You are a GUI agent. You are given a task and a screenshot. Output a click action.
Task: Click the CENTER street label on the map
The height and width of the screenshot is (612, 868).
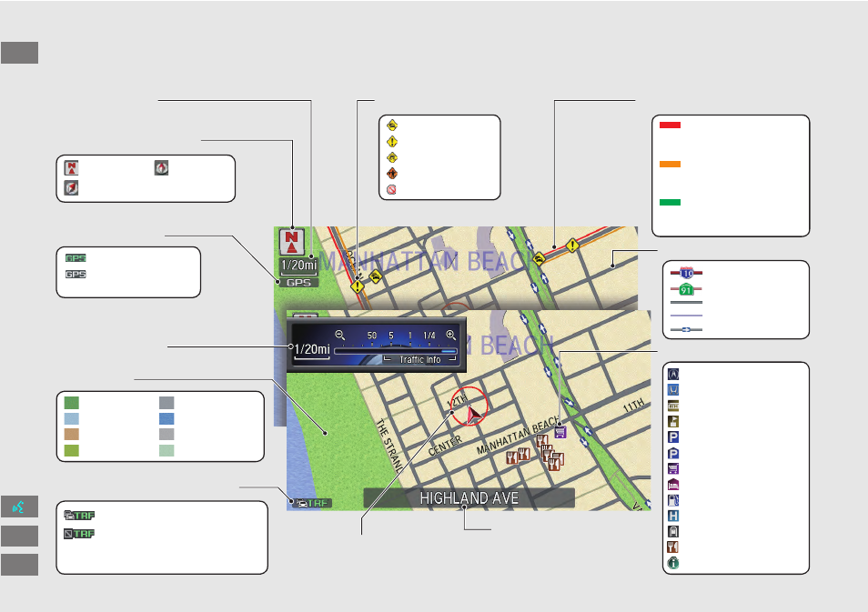point(445,446)
